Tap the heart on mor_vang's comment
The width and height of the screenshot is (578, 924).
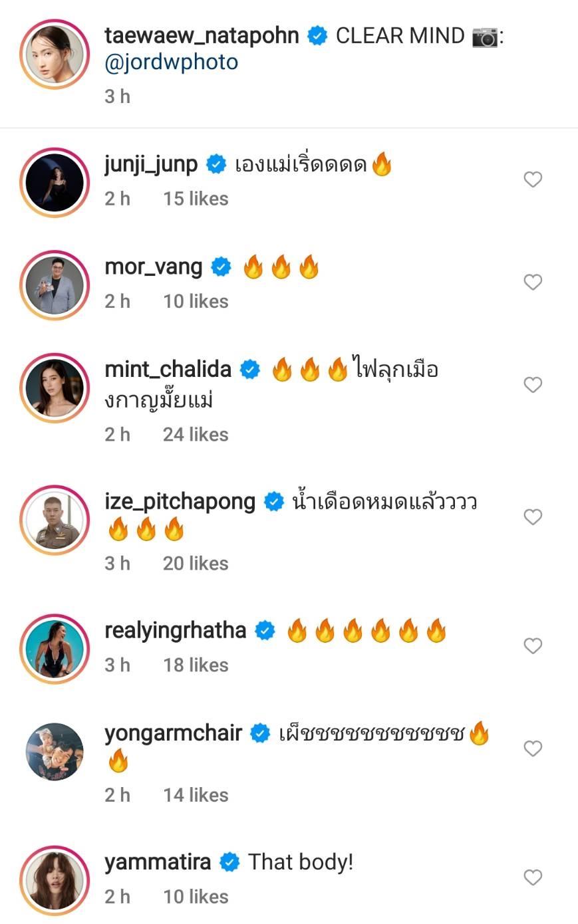click(533, 282)
